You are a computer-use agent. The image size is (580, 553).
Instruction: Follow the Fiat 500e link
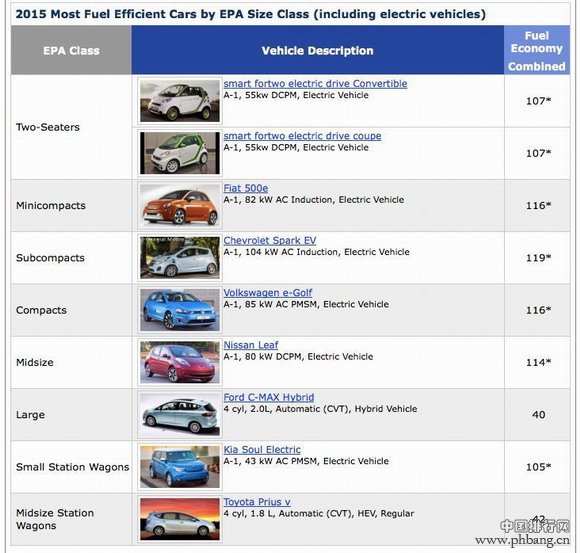(246, 188)
